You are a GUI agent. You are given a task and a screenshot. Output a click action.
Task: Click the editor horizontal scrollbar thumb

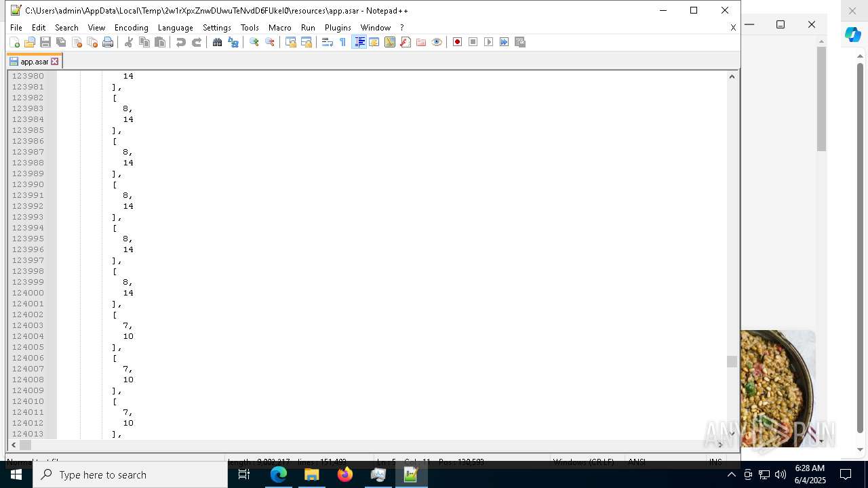25,445
